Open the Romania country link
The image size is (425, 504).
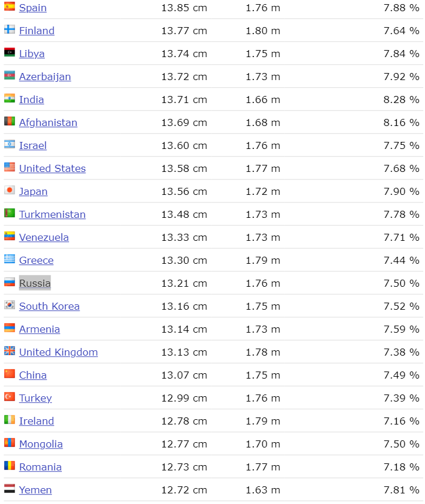point(40,467)
